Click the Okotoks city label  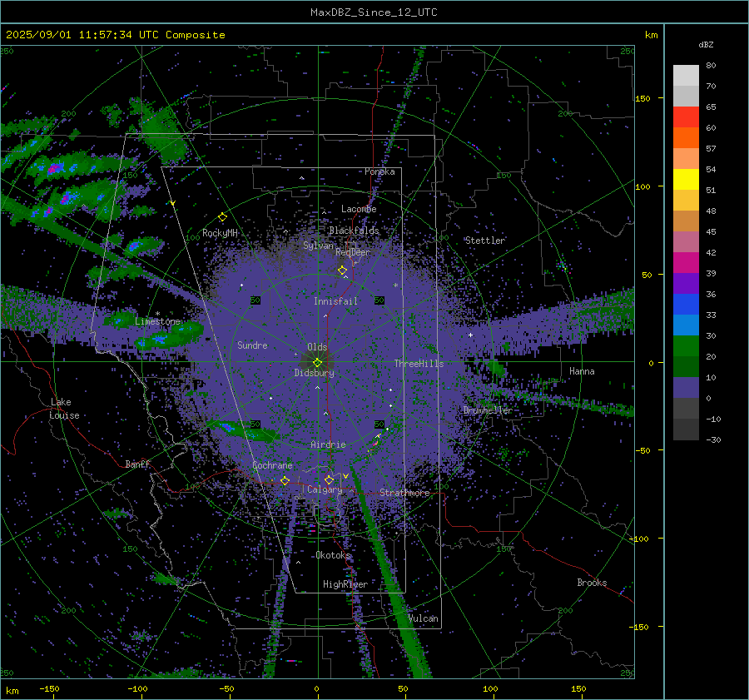point(334,555)
